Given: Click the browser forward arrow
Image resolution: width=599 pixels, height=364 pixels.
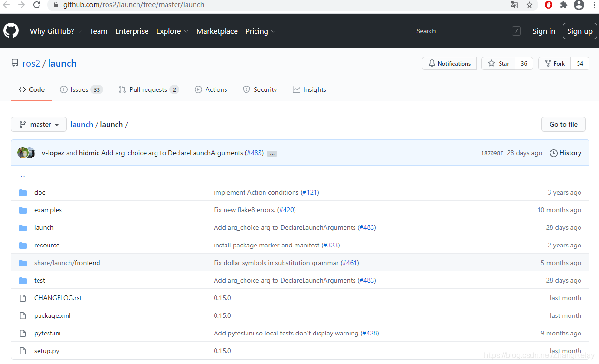Looking at the screenshot, I should coord(21,5).
